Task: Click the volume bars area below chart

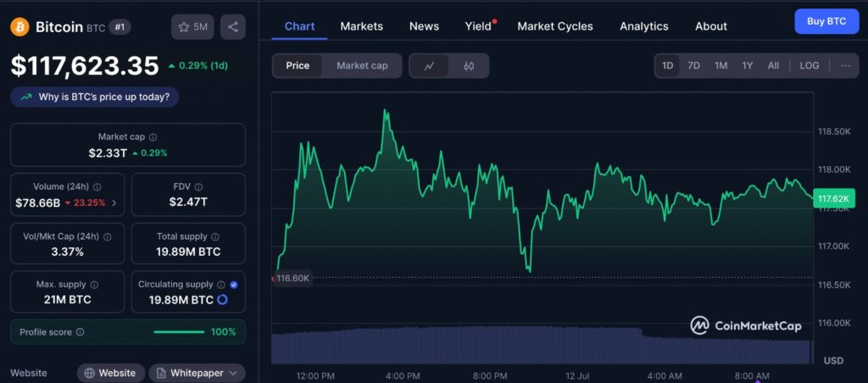Action: pos(542,344)
